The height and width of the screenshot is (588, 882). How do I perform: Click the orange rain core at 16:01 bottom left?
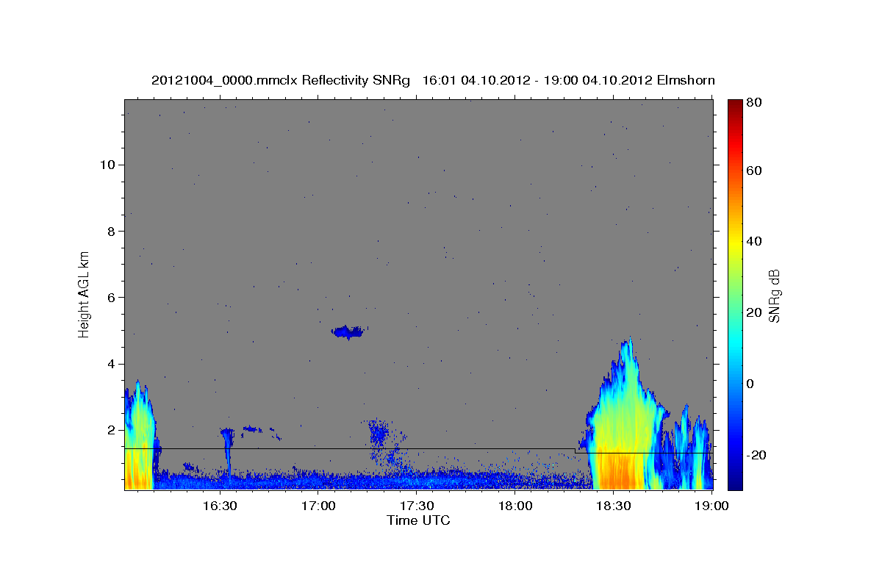138,470
